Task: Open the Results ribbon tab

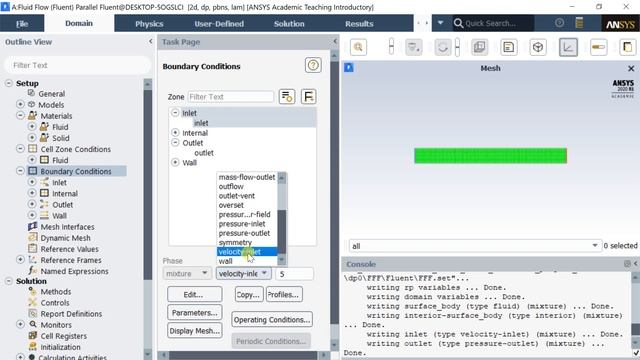Action: coord(359,24)
